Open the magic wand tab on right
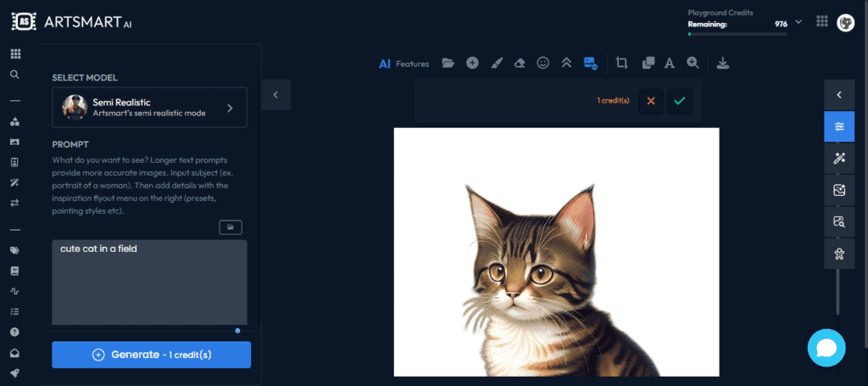 (839, 159)
